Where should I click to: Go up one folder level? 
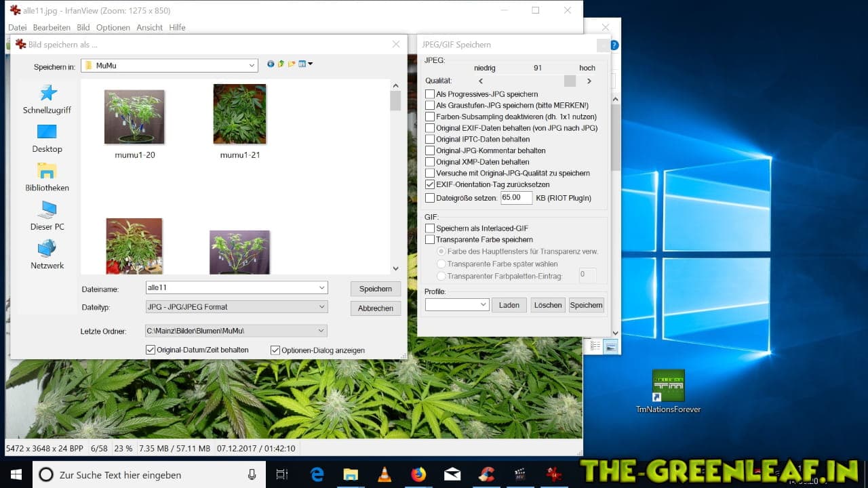pyautogui.click(x=281, y=64)
